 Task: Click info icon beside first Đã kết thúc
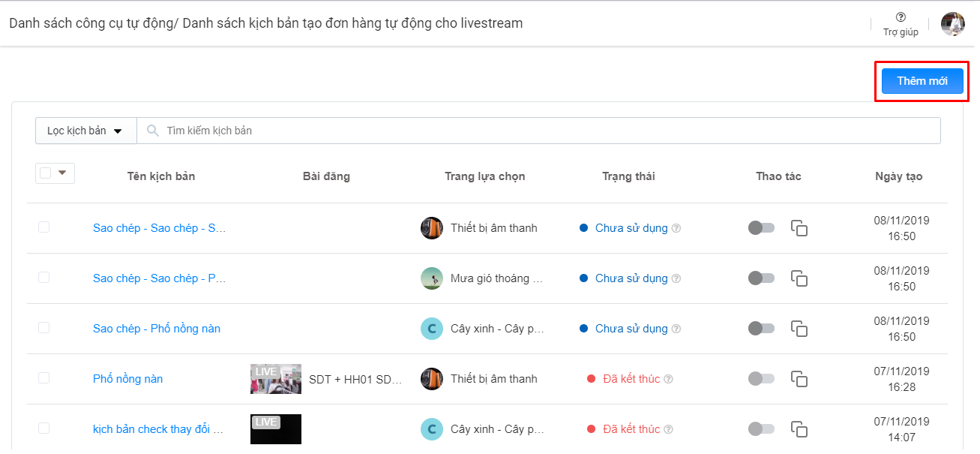[668, 379]
